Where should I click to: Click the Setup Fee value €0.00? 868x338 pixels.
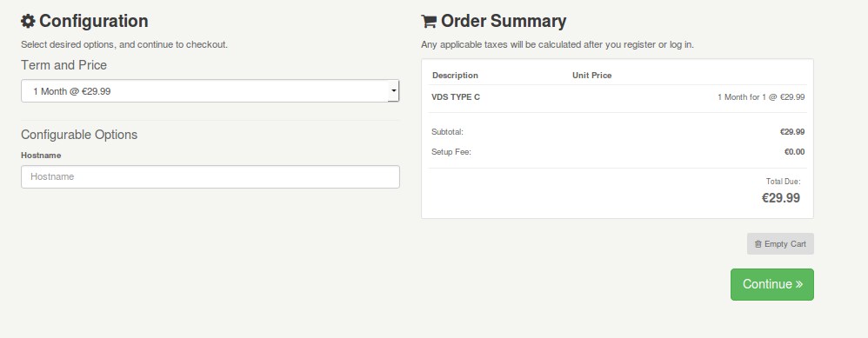(x=794, y=151)
